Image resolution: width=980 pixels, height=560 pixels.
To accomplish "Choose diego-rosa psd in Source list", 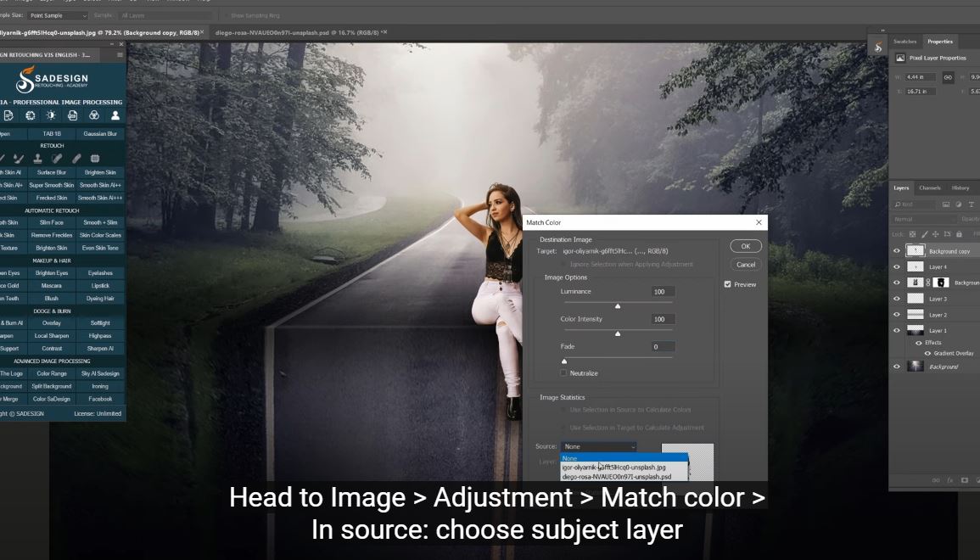I will 624,477.
